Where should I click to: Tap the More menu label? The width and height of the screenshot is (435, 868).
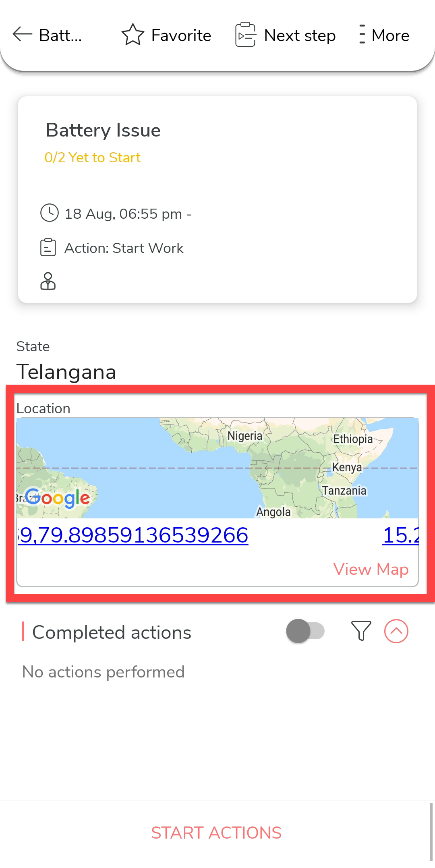pyautogui.click(x=390, y=35)
